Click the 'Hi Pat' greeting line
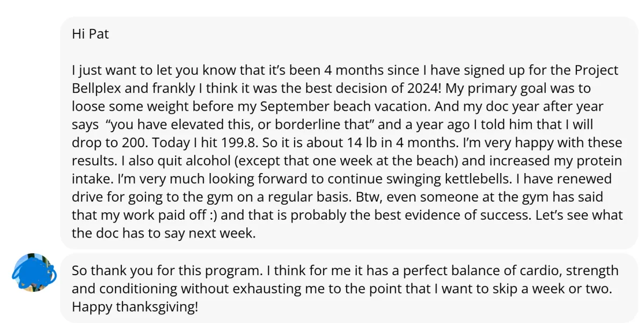644x323 pixels. (x=90, y=34)
